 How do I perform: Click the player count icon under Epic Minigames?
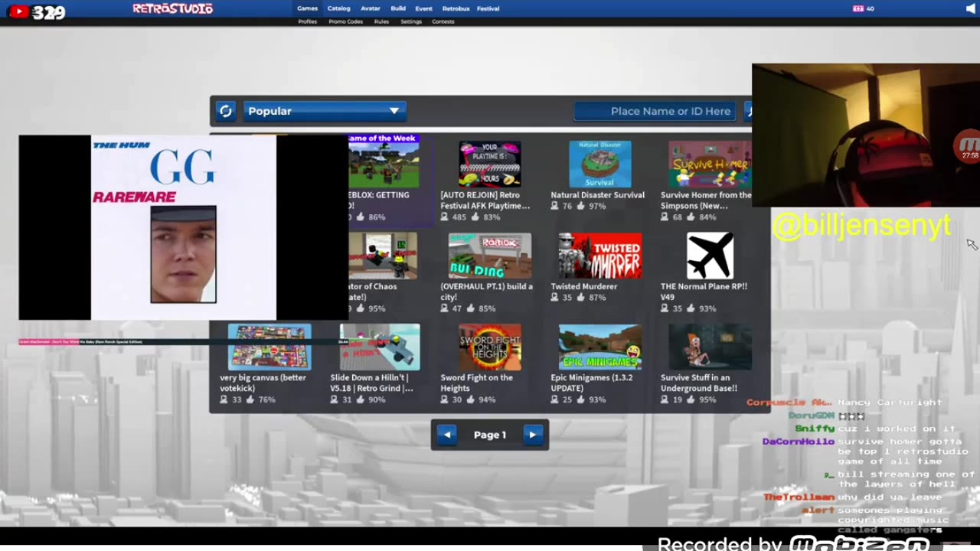(x=555, y=400)
